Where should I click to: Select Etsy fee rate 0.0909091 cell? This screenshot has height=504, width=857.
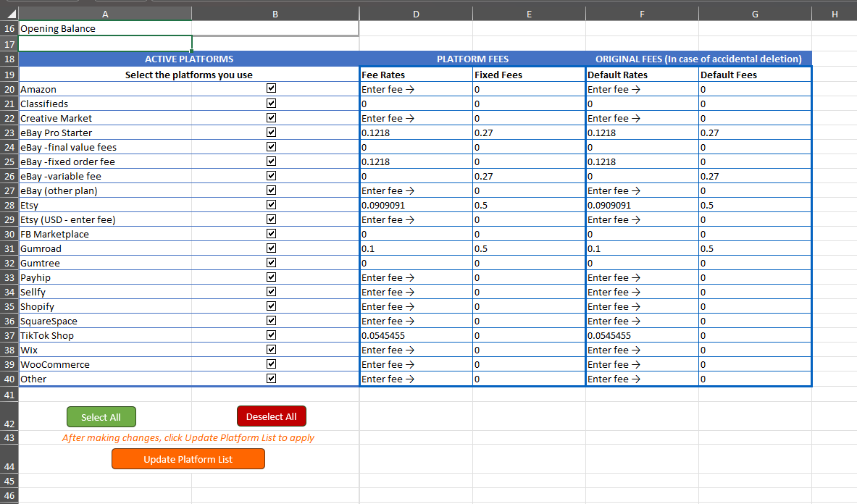click(x=416, y=206)
